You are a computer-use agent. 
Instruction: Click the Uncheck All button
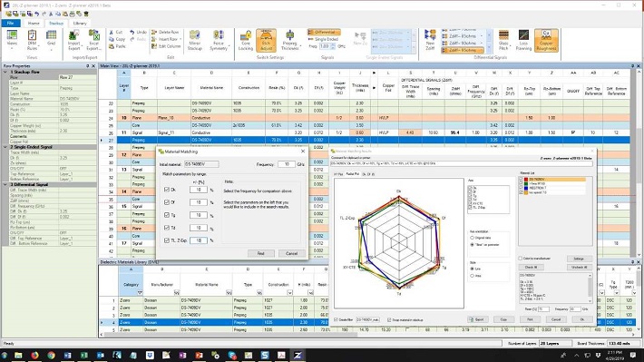click(579, 267)
